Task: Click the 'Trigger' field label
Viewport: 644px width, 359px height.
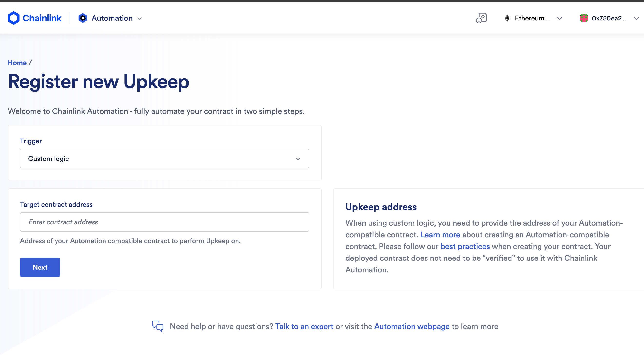Action: [31, 141]
